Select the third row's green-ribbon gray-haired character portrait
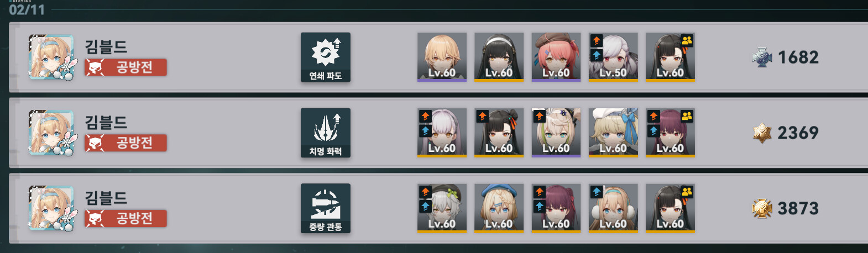Screen dimensions: 868x253 (x=442, y=208)
